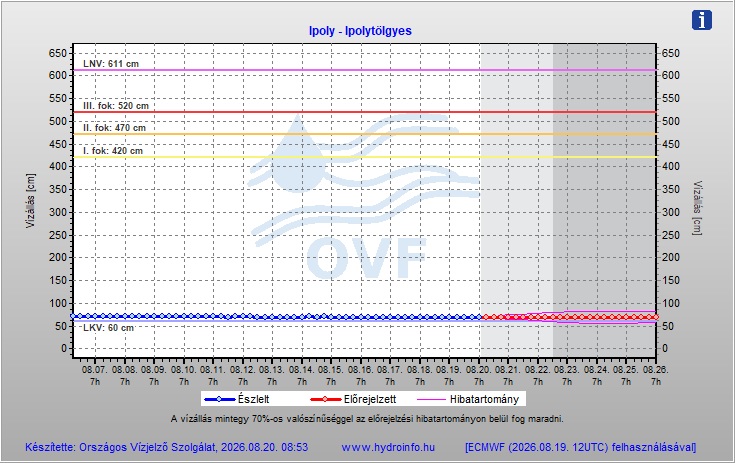Click the Hibatartomány legend entry

tap(468, 399)
